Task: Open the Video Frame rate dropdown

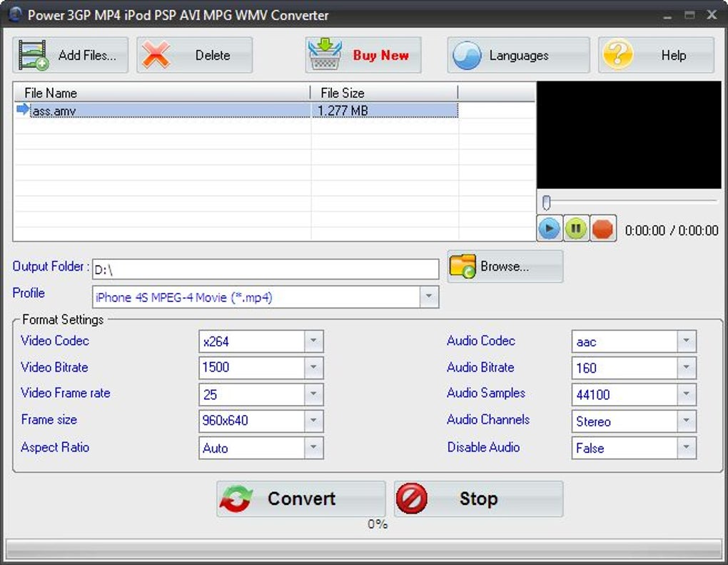Action: (x=313, y=394)
